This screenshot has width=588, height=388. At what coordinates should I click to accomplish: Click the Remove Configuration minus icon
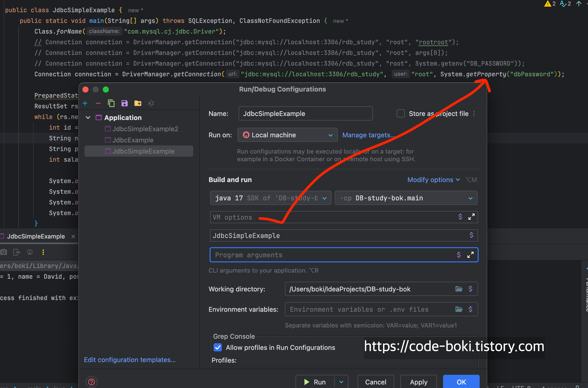pos(98,103)
